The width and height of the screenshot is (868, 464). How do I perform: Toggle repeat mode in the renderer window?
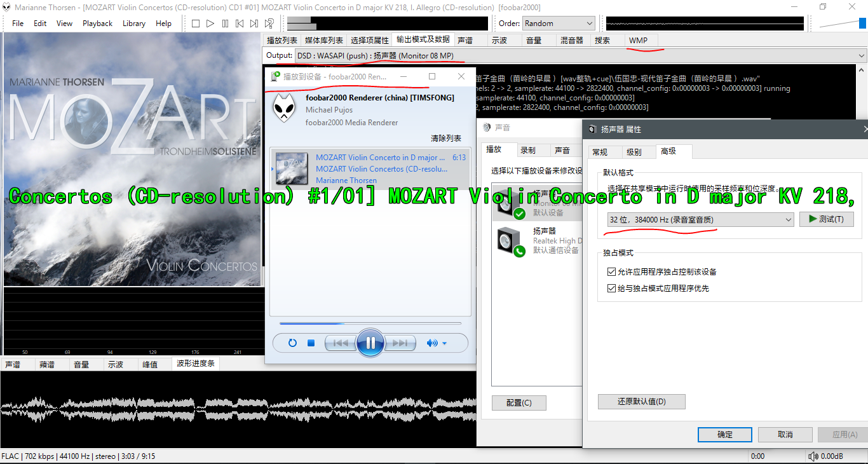tap(292, 343)
